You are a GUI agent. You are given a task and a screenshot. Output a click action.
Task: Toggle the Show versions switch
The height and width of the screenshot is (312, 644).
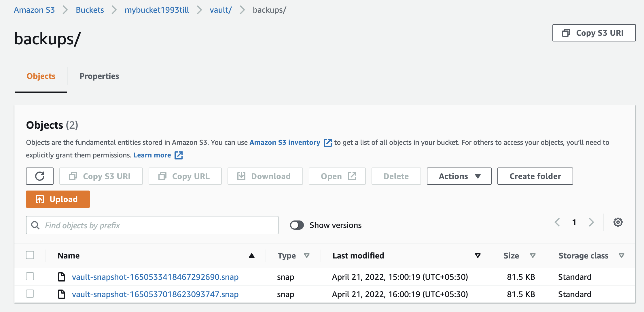click(297, 225)
